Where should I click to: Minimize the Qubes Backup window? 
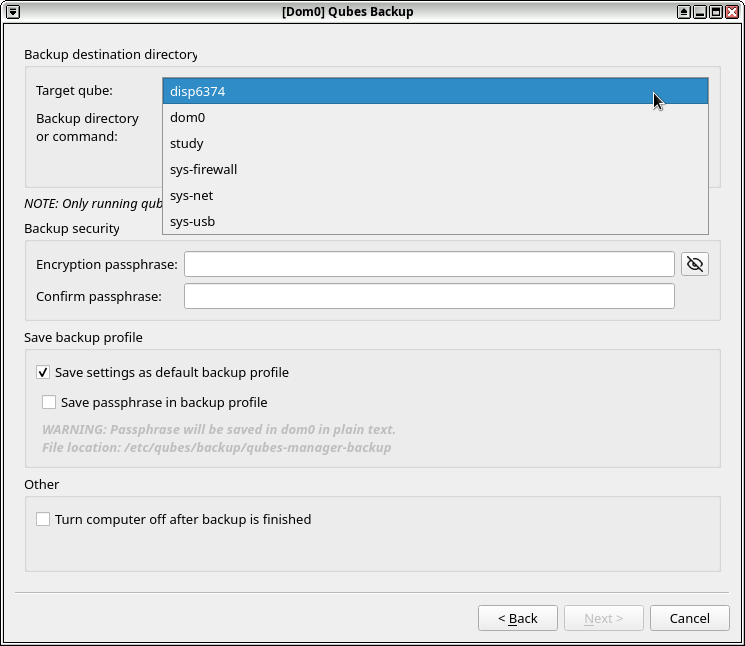click(700, 12)
